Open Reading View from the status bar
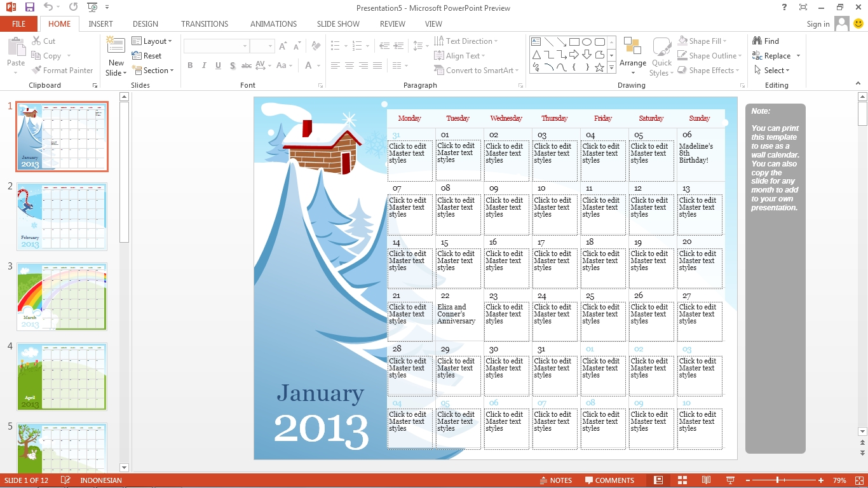Screen dimensions: 868x488 click(706, 480)
